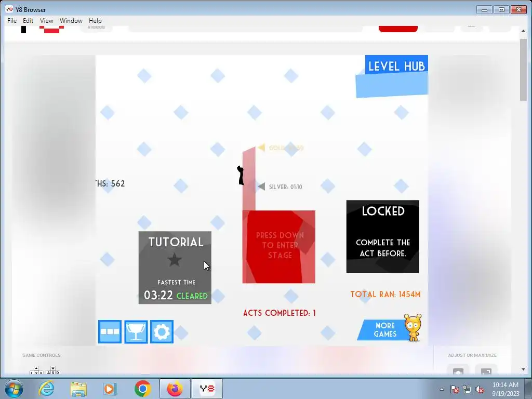Open the gear settings icon in game
The width and height of the screenshot is (532, 399).
pyautogui.click(x=162, y=331)
